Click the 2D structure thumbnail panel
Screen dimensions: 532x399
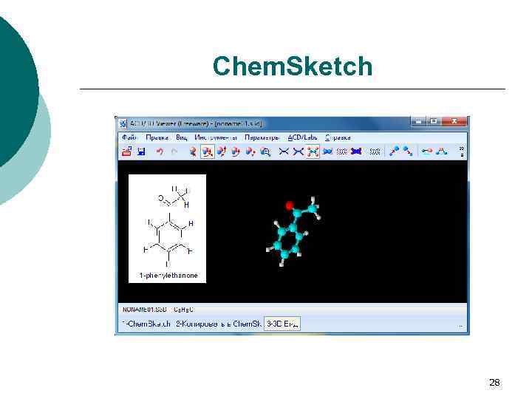[167, 228]
